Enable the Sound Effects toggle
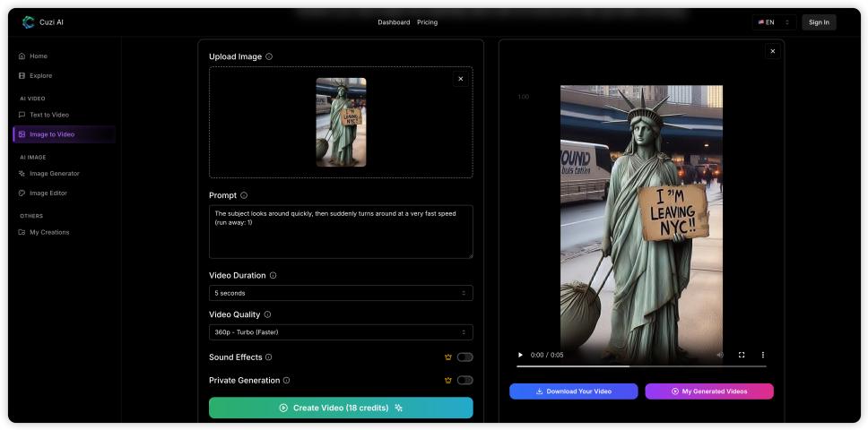 [464, 357]
